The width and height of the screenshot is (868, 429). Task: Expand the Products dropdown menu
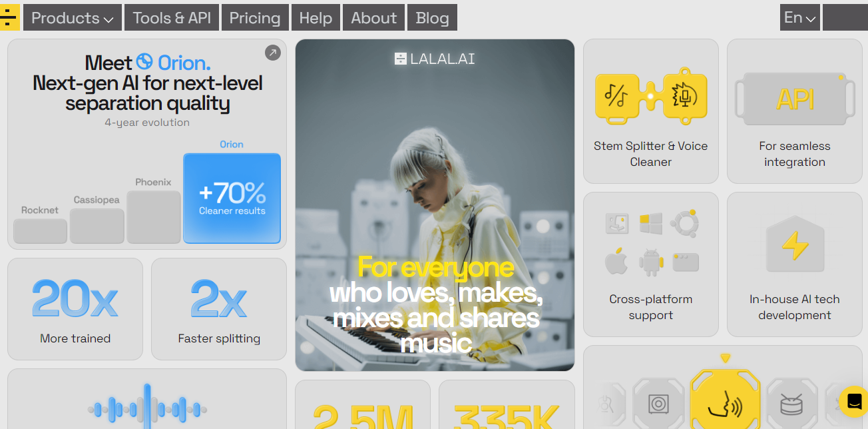[73, 18]
